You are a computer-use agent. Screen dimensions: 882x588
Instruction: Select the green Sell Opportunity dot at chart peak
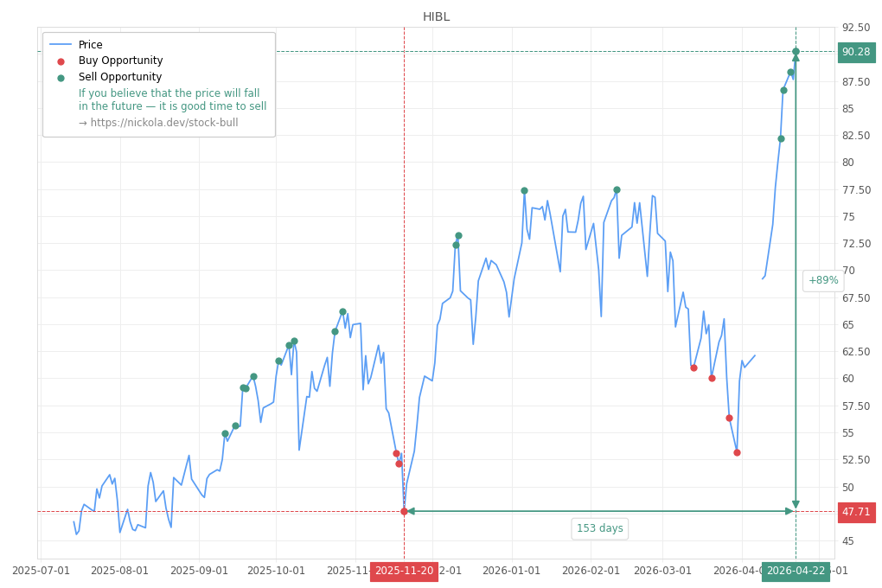tap(795, 52)
